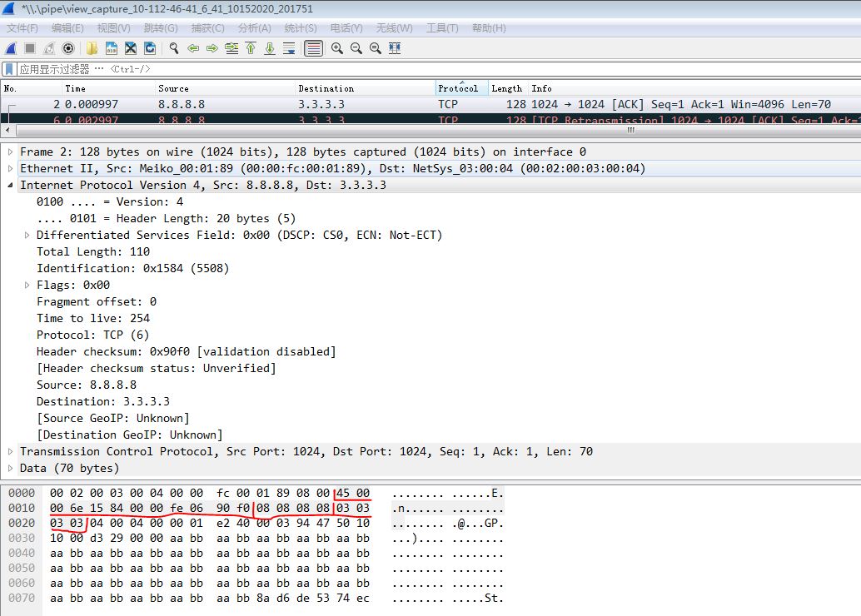Zoom in on the packet list
The width and height of the screenshot is (861, 616).
coord(337,47)
